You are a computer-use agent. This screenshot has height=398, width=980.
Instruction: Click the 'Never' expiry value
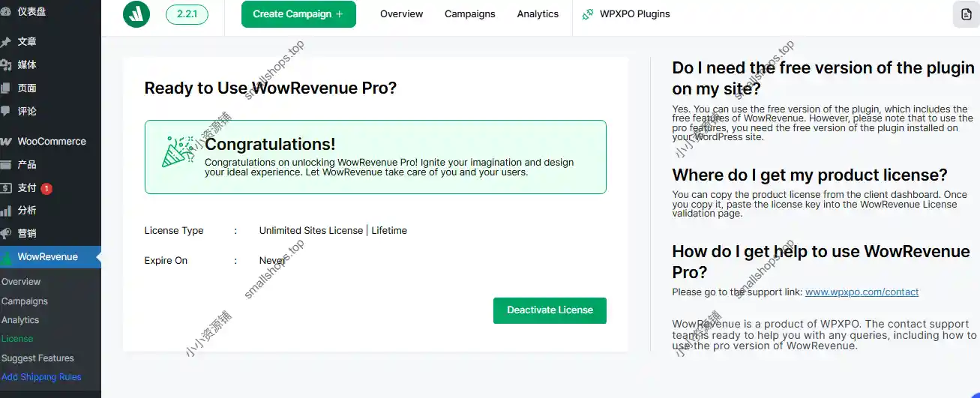tap(272, 261)
